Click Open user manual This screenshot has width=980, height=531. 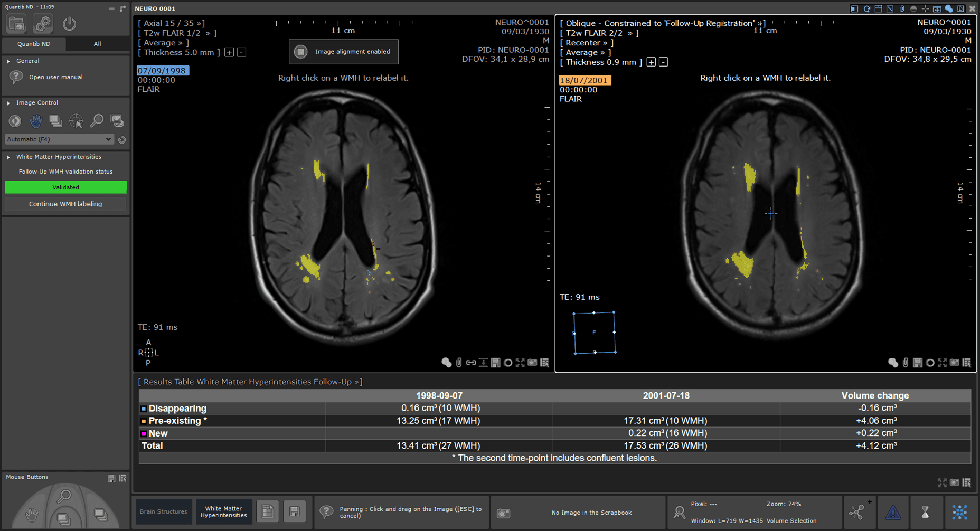click(55, 77)
